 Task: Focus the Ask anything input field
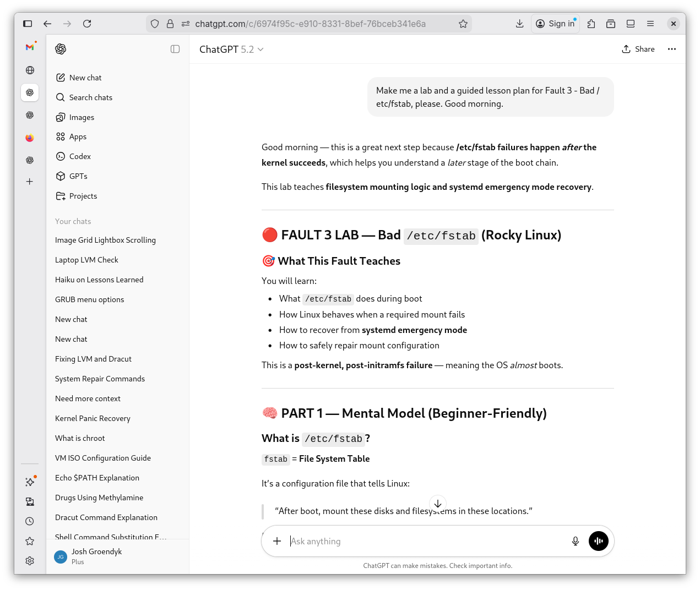tap(424, 541)
